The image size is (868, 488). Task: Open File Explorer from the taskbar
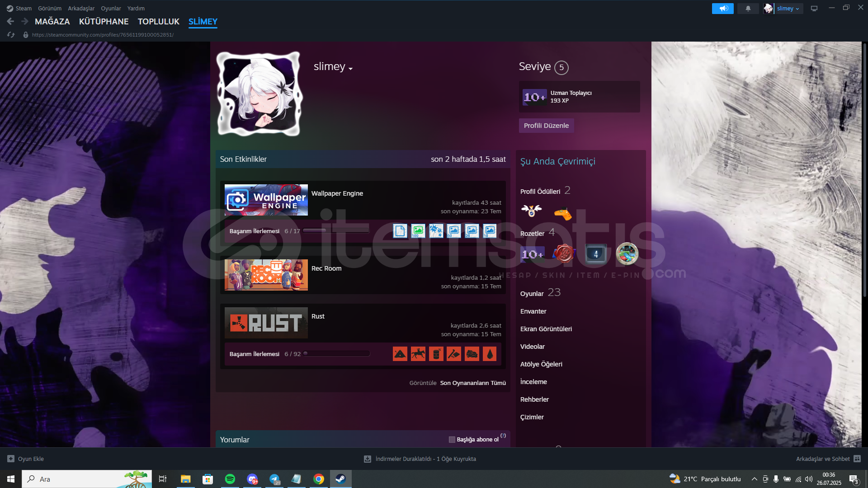point(185,479)
